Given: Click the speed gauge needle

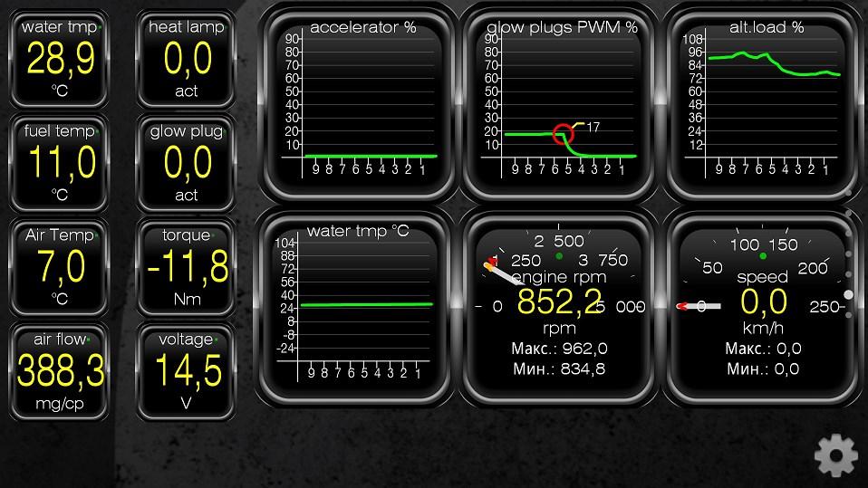Looking at the screenshot, I should coord(699,306).
